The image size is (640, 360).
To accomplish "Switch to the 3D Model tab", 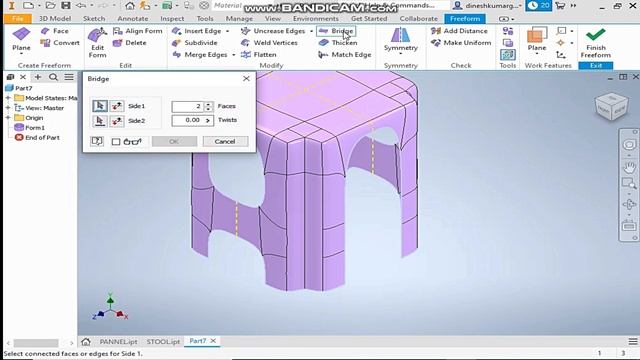I will [x=55, y=19].
